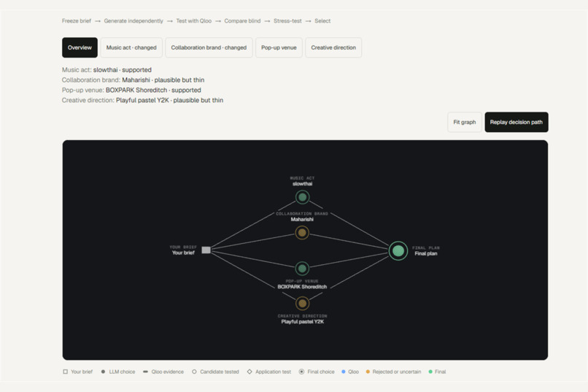Open the Creative direction tab
588x392 pixels.
[x=333, y=47]
